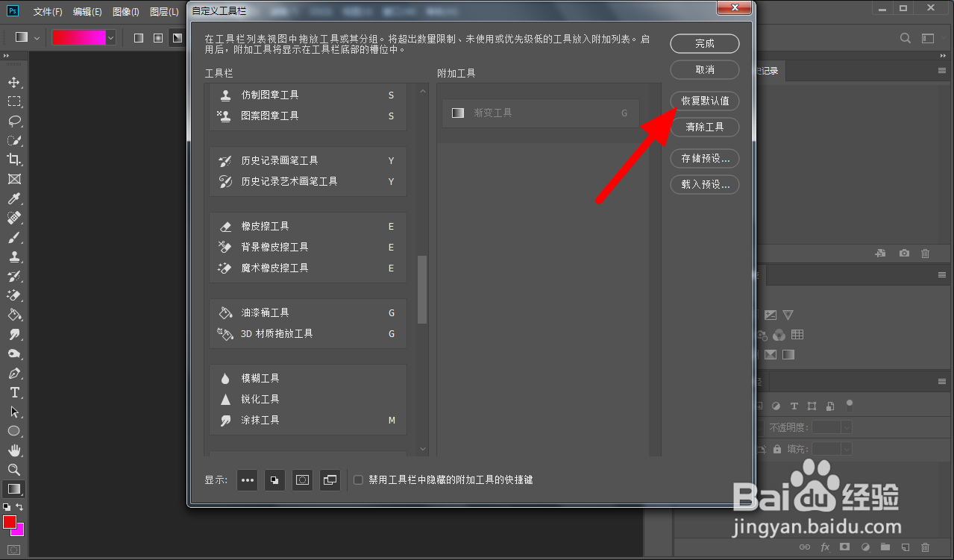954x560 pixels.
Task: Open the gradient picker dropdown arrow
Action: [x=111, y=37]
